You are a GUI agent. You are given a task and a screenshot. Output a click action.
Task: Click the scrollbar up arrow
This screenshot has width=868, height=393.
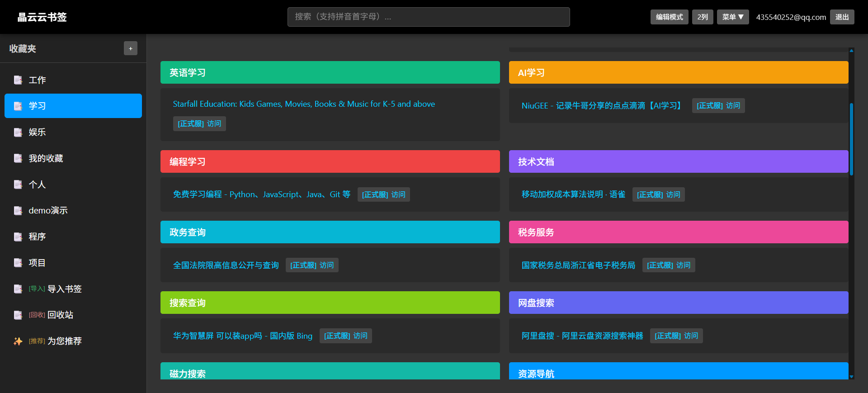(x=851, y=50)
